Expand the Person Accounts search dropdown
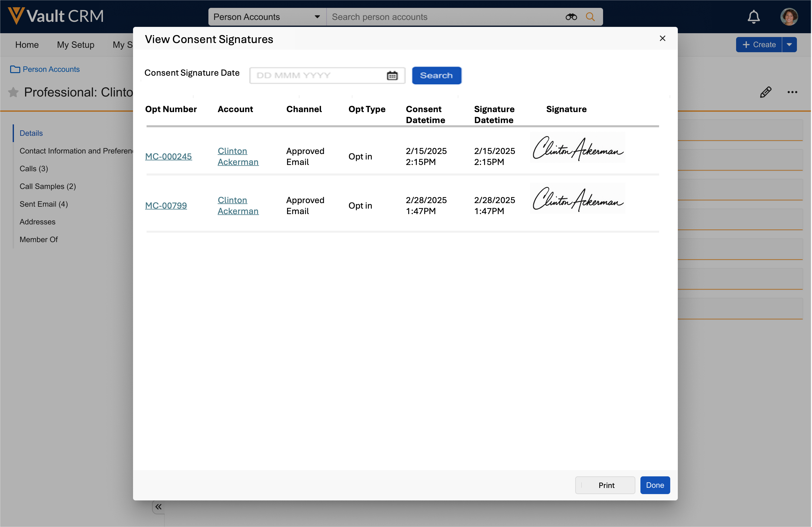Image resolution: width=812 pixels, height=527 pixels. pos(317,17)
